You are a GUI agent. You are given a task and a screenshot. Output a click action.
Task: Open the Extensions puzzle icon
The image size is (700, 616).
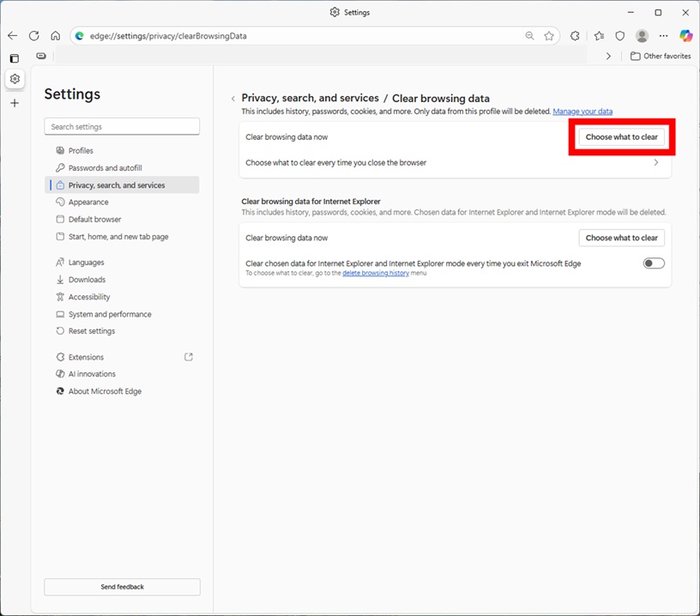point(575,36)
